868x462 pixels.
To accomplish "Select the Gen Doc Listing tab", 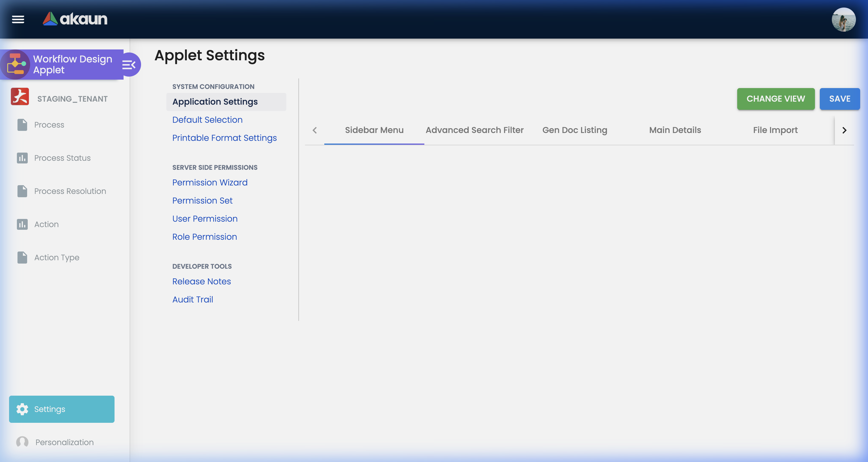I will pos(574,130).
